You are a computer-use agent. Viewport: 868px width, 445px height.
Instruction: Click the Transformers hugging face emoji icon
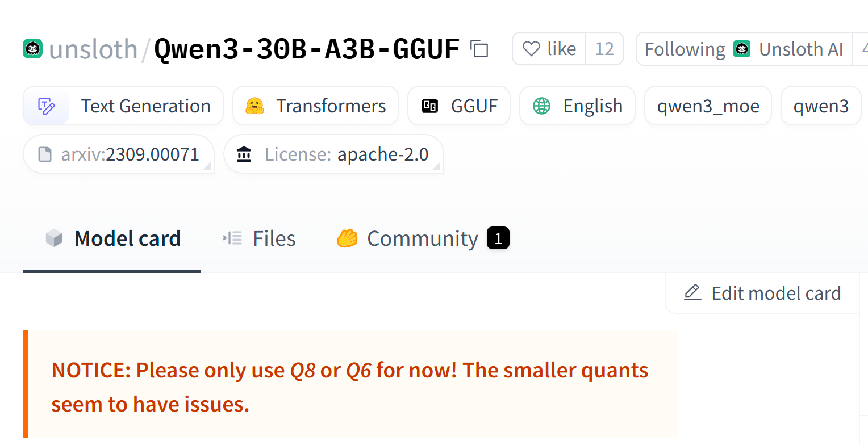click(255, 106)
